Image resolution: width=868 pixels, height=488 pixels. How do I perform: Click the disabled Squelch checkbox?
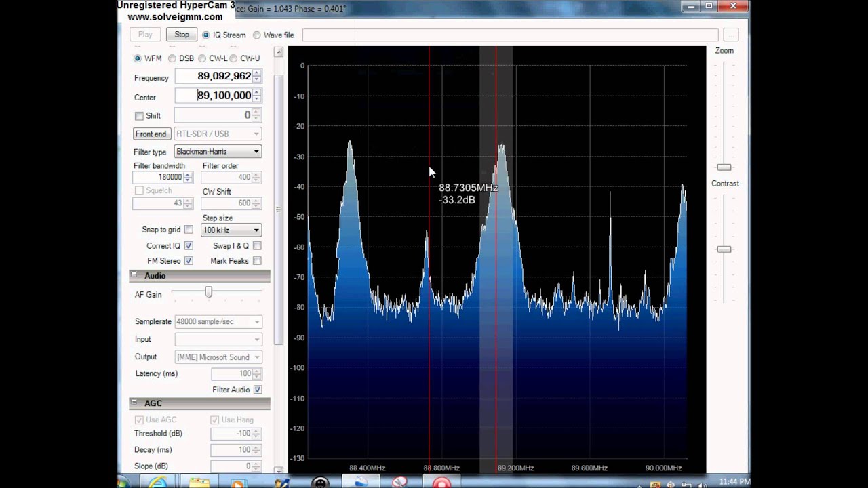(139, 190)
